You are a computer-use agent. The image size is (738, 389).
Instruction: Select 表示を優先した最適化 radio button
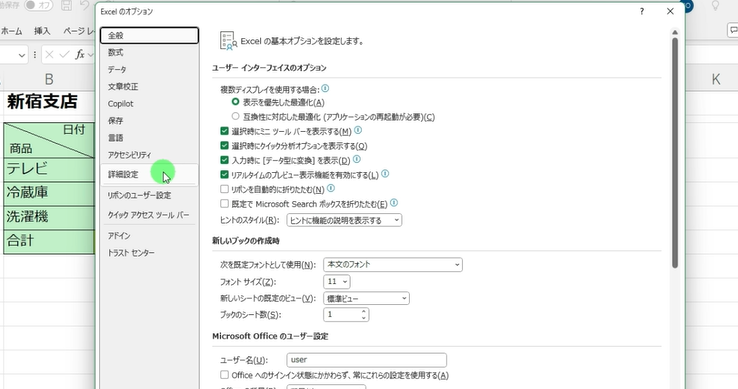[235, 102]
